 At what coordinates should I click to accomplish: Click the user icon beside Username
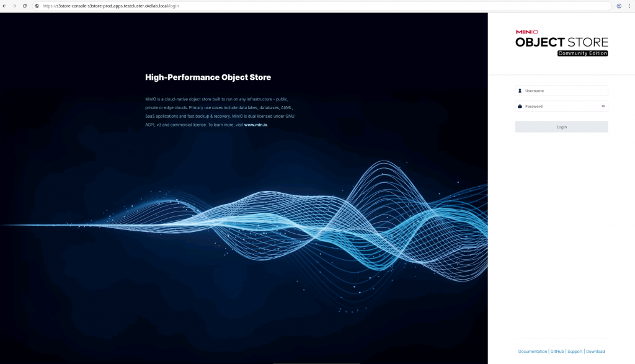tap(520, 91)
